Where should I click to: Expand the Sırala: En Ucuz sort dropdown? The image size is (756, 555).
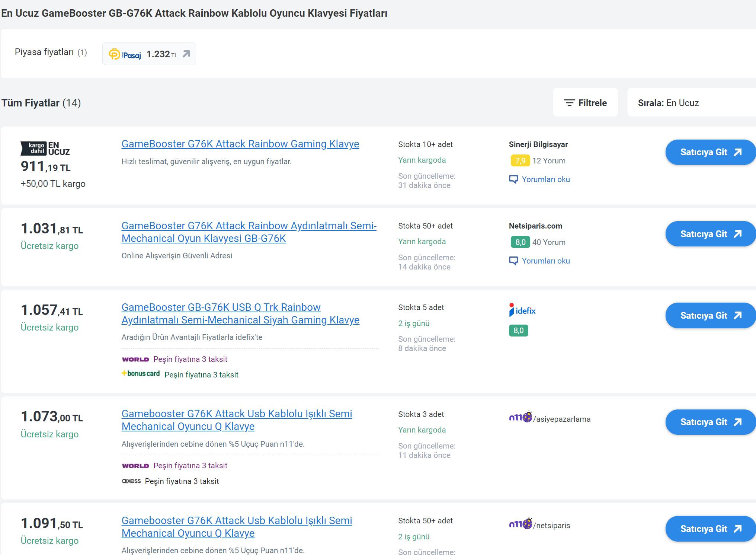pyautogui.click(x=692, y=103)
